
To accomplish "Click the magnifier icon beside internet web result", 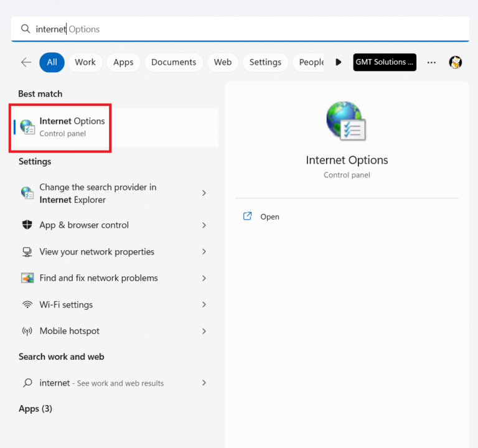I will (27, 383).
